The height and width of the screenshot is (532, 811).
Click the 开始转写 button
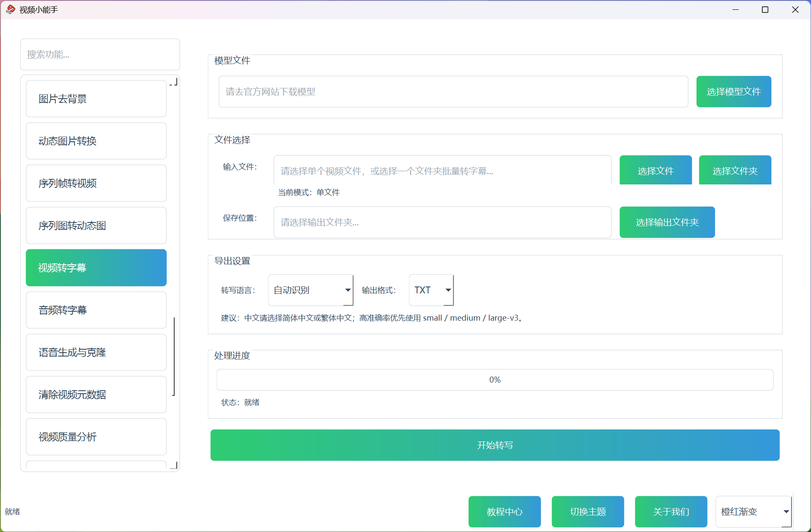[495, 445]
